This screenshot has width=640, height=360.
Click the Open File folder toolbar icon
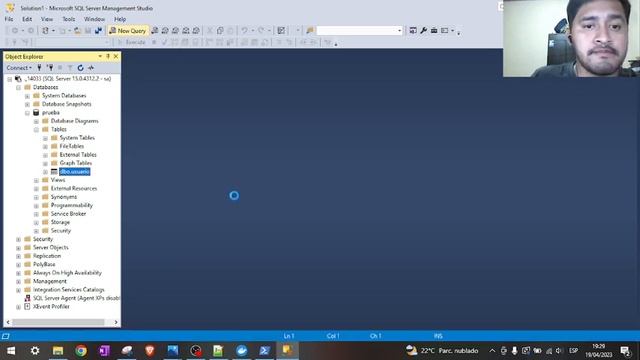coord(77,31)
